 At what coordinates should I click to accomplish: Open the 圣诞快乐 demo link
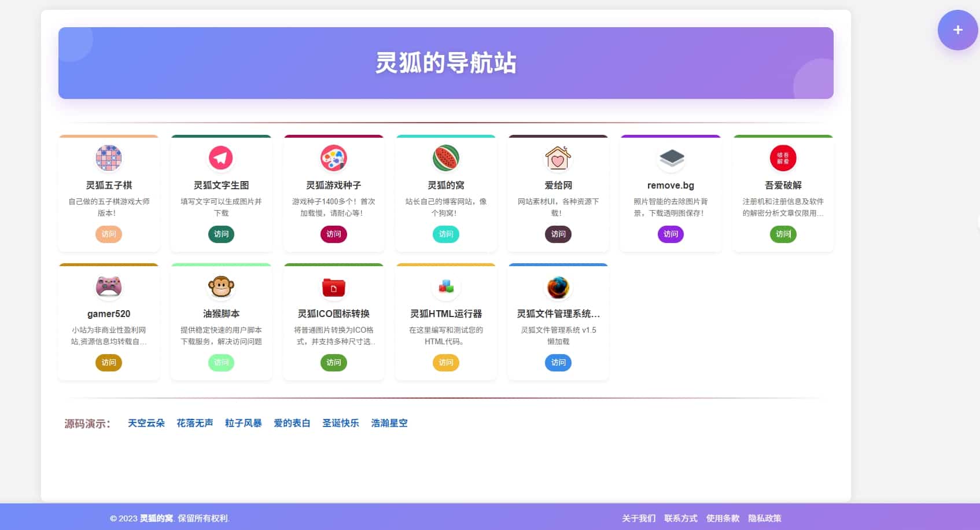[341, 424]
